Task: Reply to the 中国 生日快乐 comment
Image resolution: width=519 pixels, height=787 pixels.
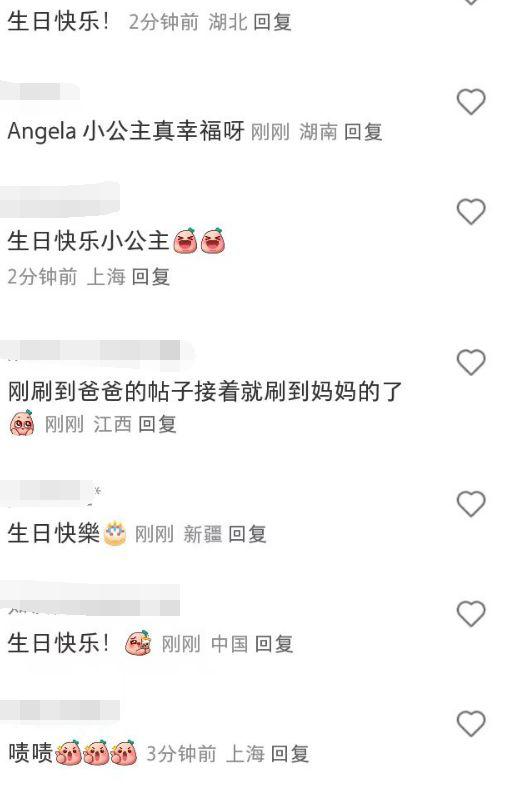Action: [274, 644]
